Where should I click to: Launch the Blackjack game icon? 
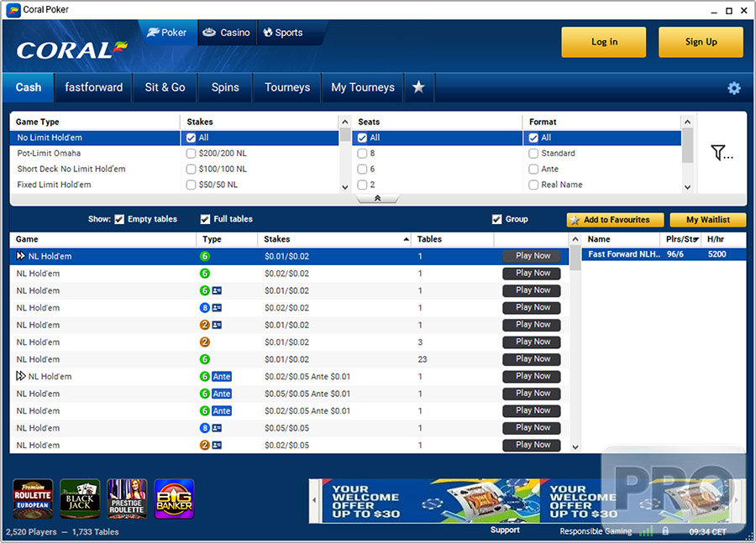coord(80,499)
